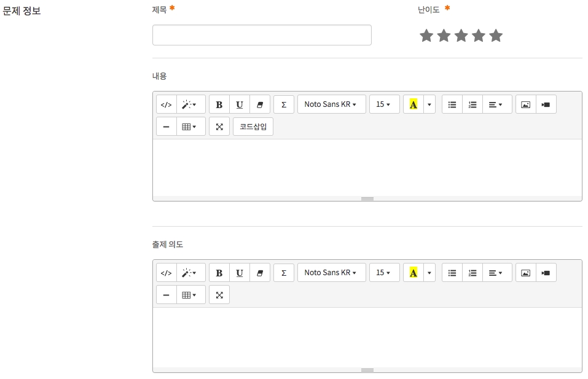
Task: Click Bold in the 내용 editor toolbar
Action: pos(219,104)
